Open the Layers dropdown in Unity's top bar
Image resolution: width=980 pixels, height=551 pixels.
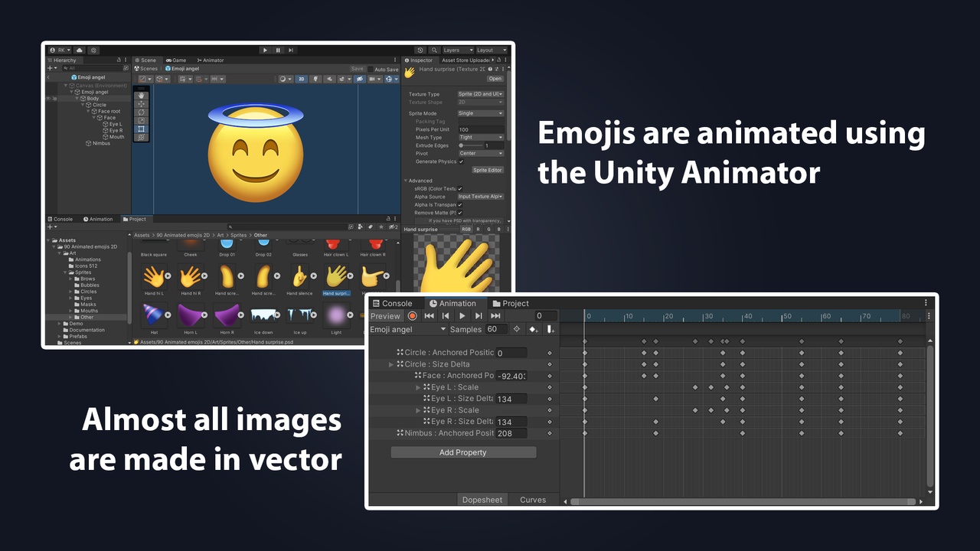point(458,50)
